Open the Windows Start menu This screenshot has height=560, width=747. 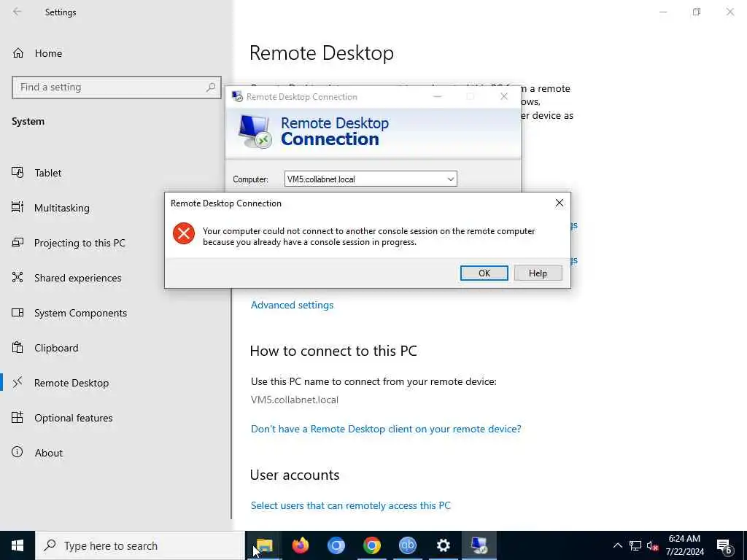pyautogui.click(x=18, y=545)
